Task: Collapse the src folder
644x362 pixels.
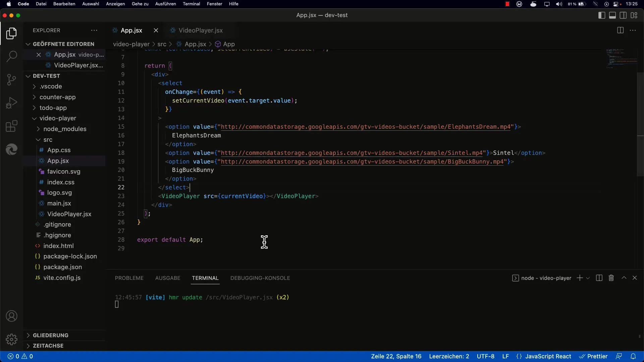Action: (64, 140)
